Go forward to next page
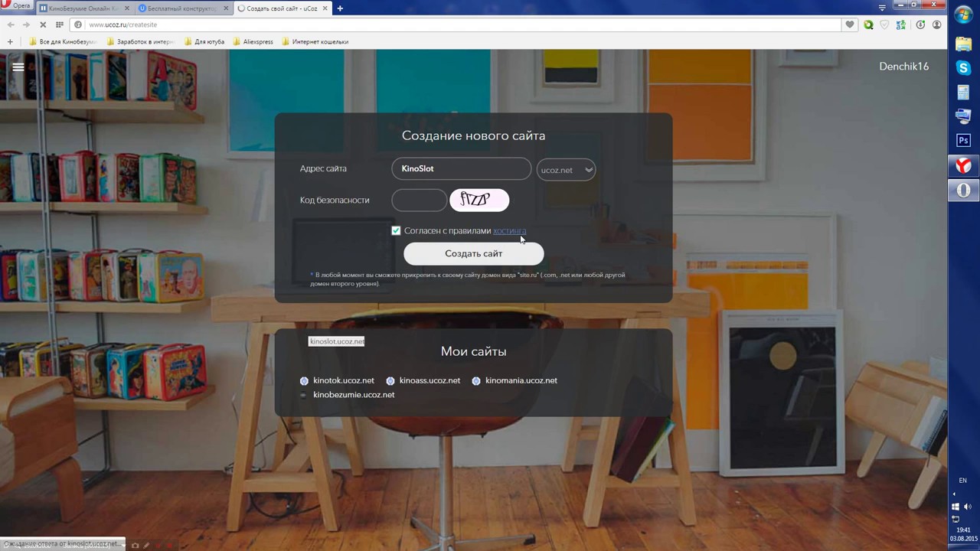This screenshot has height=551, width=980. [26, 24]
